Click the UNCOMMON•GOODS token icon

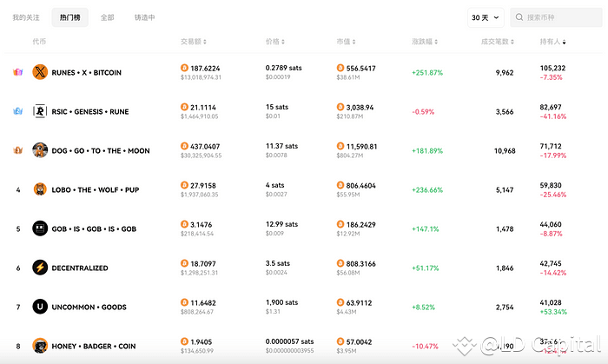tap(39, 307)
